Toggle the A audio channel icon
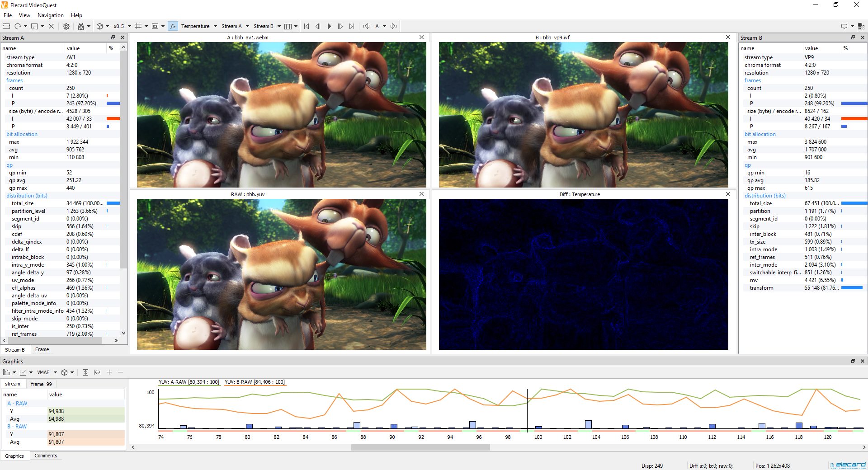Image resolution: width=868 pixels, height=470 pixels. click(x=377, y=26)
